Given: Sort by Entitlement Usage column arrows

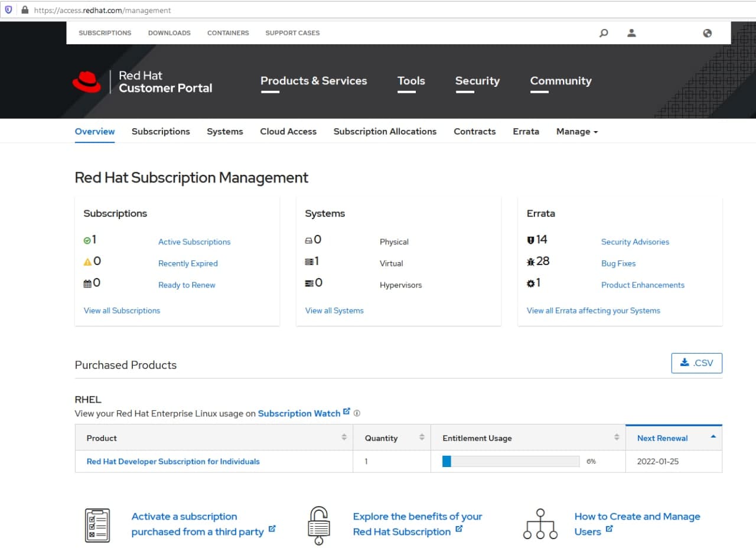Looking at the screenshot, I should click(x=617, y=438).
